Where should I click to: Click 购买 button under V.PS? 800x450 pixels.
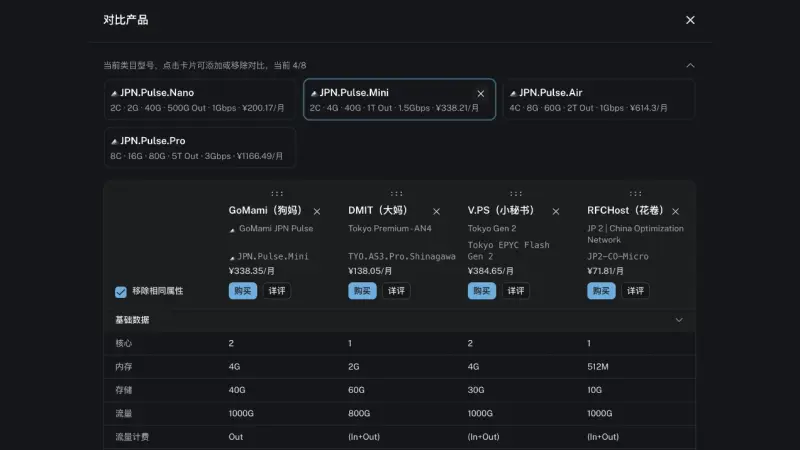pos(481,291)
